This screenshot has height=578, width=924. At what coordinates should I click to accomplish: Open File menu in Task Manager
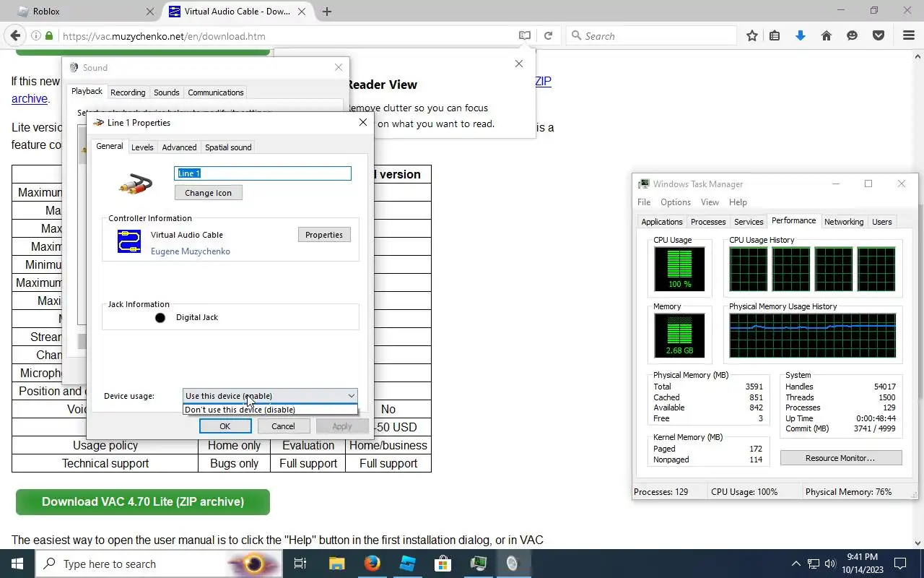(x=644, y=202)
